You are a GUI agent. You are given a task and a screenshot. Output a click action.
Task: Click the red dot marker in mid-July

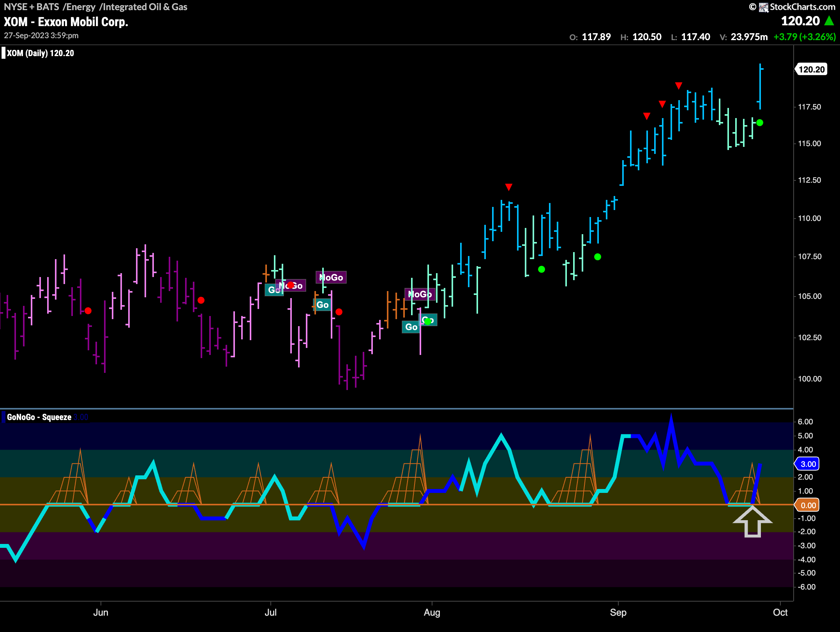point(339,312)
